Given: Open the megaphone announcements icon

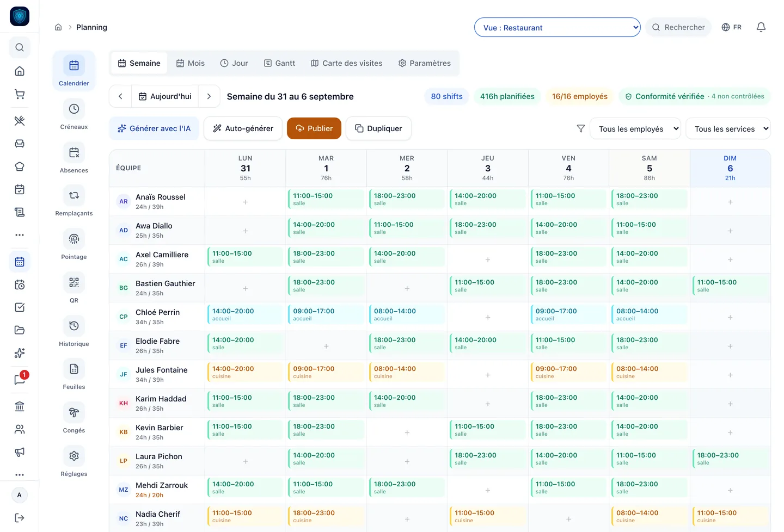Looking at the screenshot, I should 20,452.
